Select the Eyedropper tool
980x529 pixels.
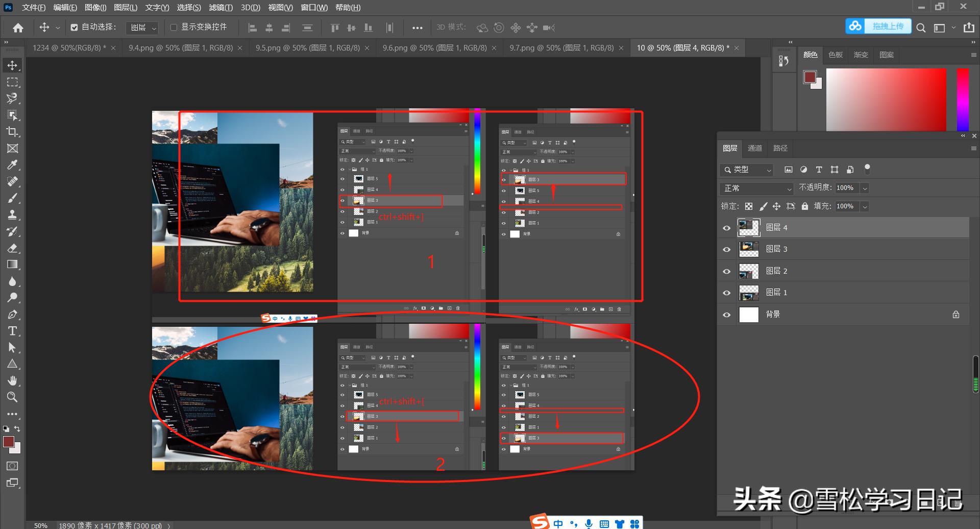[12, 165]
